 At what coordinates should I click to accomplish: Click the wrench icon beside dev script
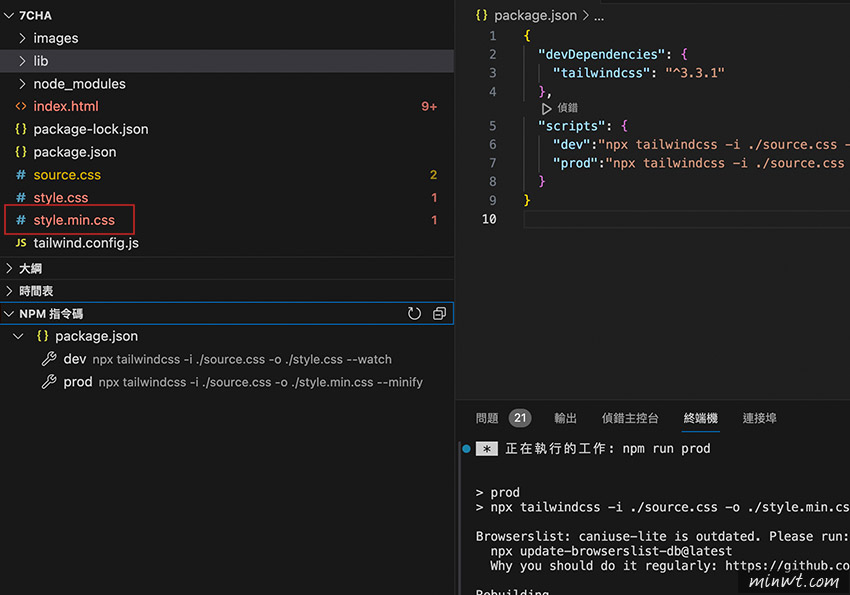(49, 359)
